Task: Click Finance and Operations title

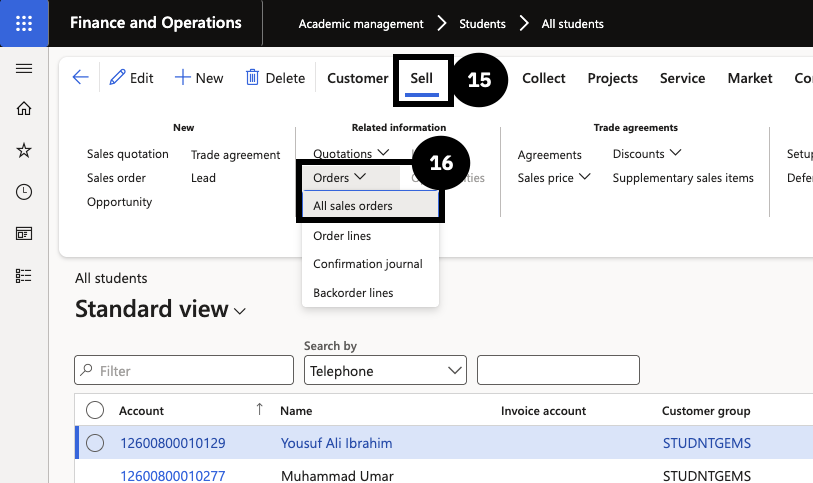Action: tap(156, 23)
